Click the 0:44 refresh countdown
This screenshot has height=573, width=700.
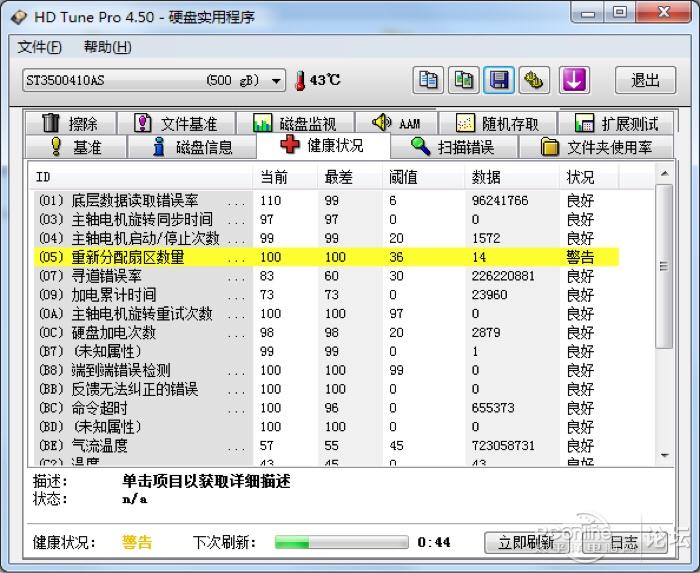click(x=434, y=542)
